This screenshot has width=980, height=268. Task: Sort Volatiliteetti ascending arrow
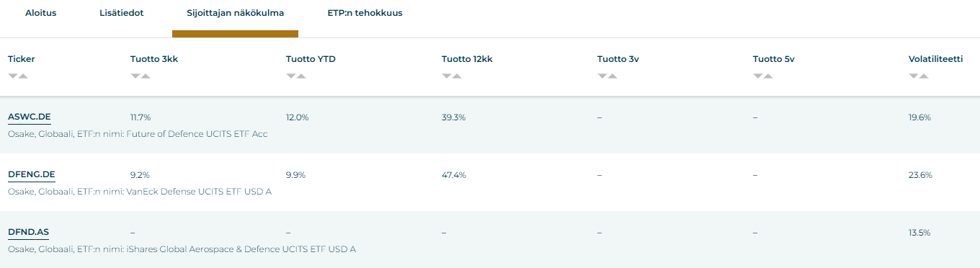point(924,76)
